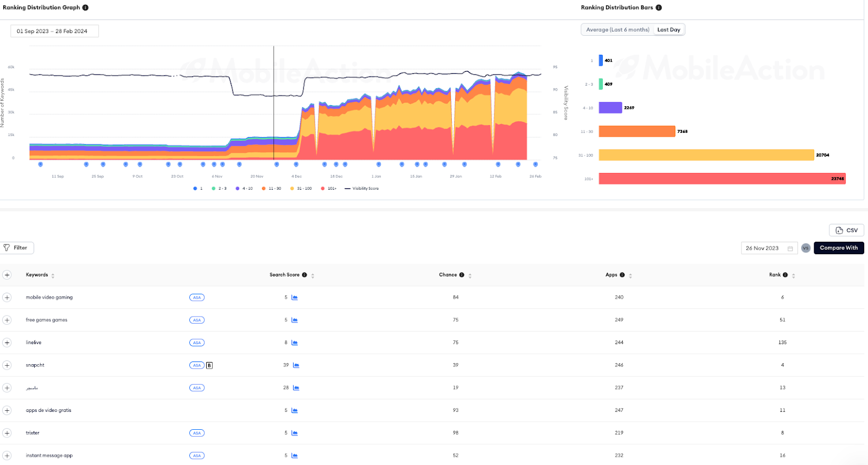This screenshot has height=465, width=868.
Task: Open the search score chart for snapcht
Action: (296, 365)
